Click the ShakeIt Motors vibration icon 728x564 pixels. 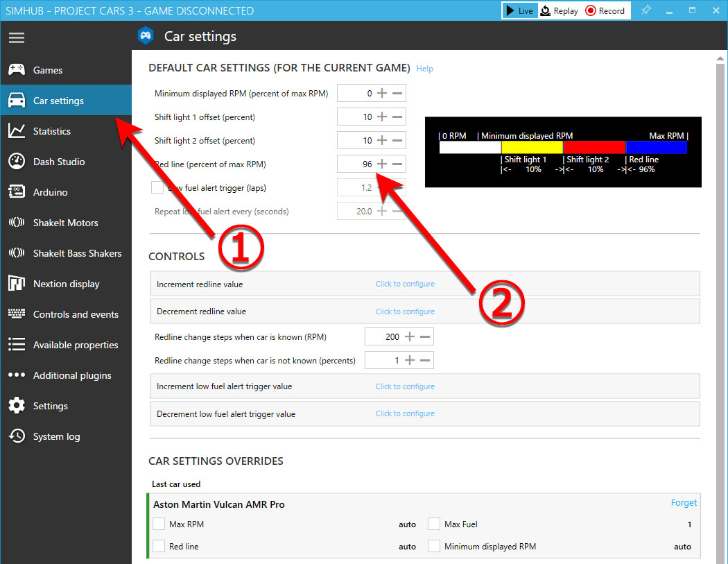tap(17, 223)
